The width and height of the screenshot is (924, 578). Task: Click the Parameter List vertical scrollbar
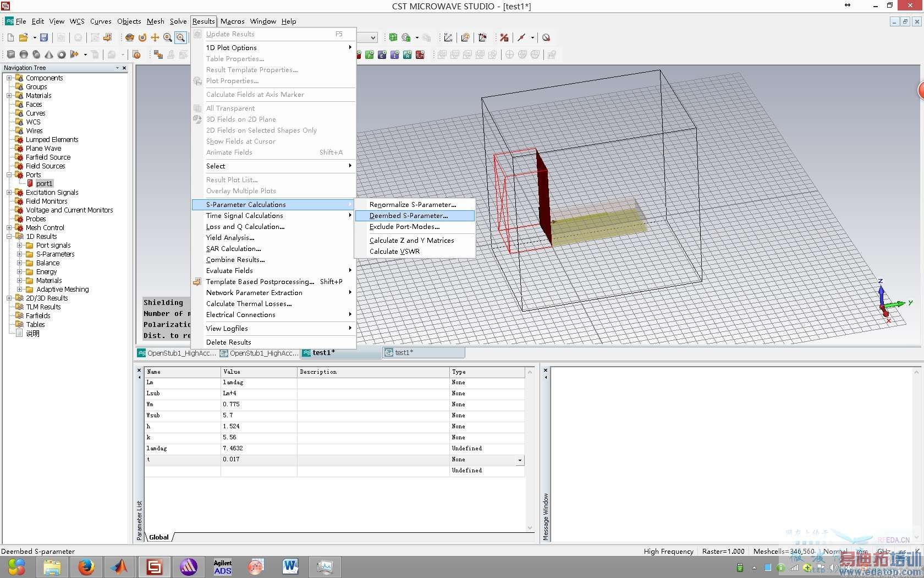pyautogui.click(x=530, y=450)
